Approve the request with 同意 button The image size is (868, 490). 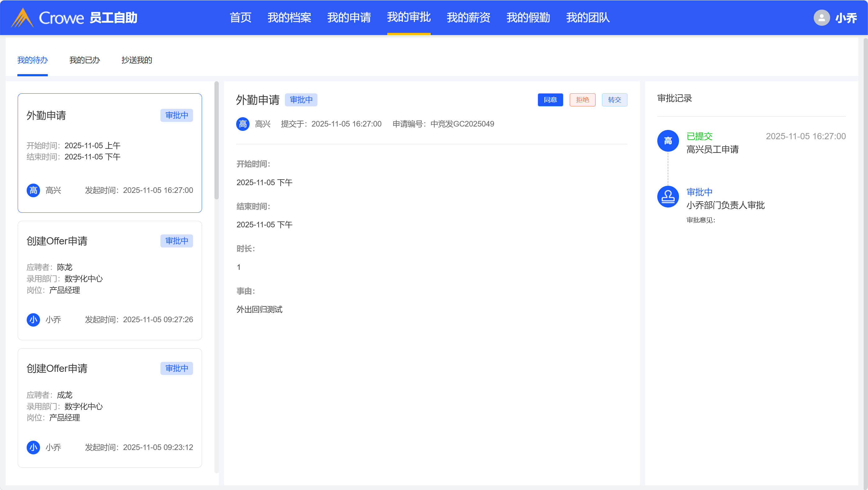click(550, 100)
